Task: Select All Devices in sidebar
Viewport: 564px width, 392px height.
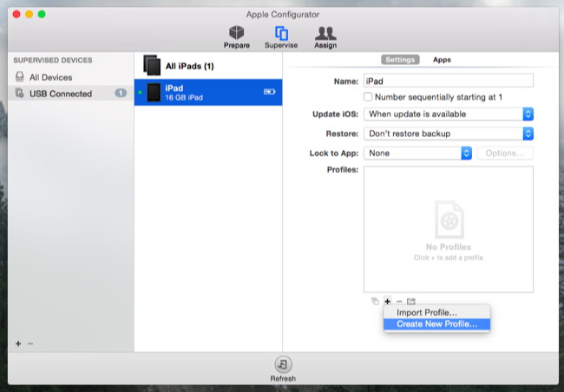Action: click(70, 77)
